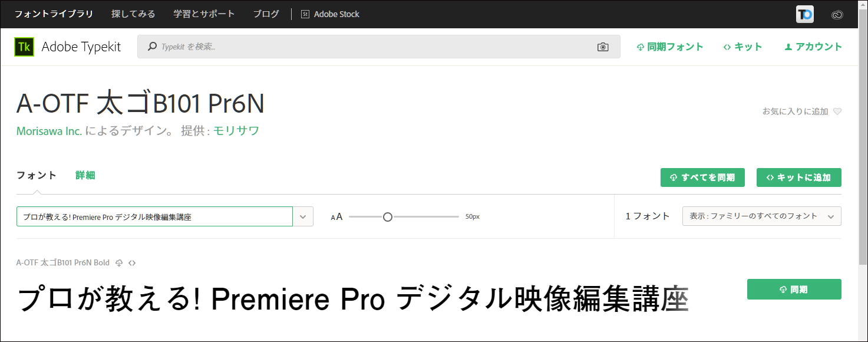This screenshot has width=868, height=342.
Task: Click the キットに追加 button
Action: [799, 177]
